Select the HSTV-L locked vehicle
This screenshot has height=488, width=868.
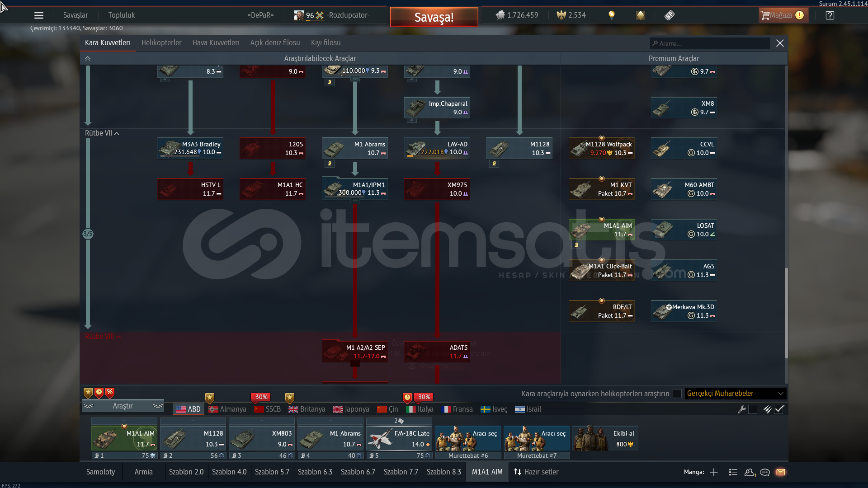point(190,189)
